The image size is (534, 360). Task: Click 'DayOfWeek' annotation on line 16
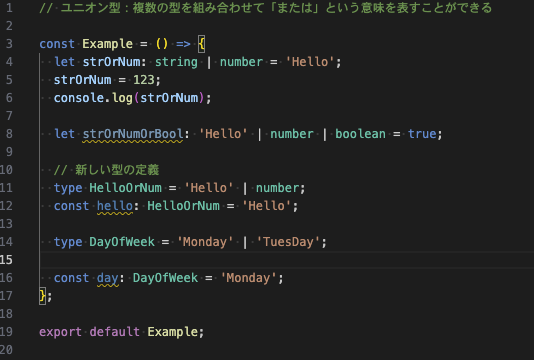tap(165, 278)
